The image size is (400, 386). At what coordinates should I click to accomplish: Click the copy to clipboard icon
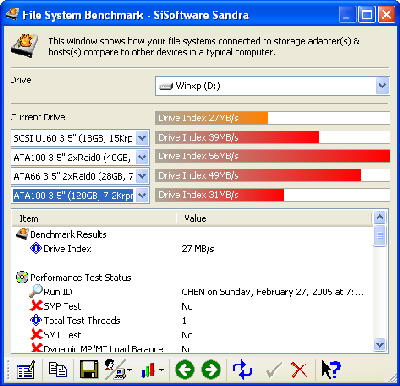coord(58,369)
